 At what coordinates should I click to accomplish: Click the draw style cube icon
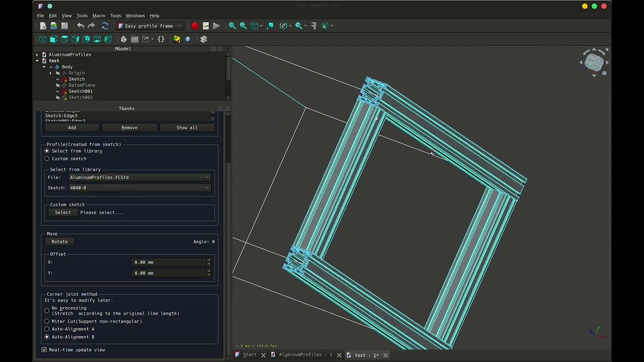254,26
